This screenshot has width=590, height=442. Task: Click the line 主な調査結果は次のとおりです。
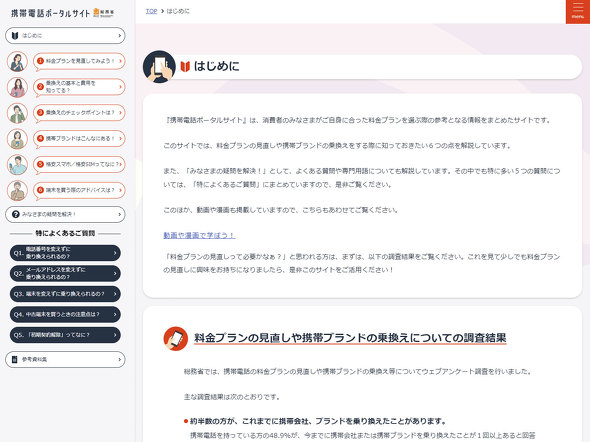pos(232,397)
